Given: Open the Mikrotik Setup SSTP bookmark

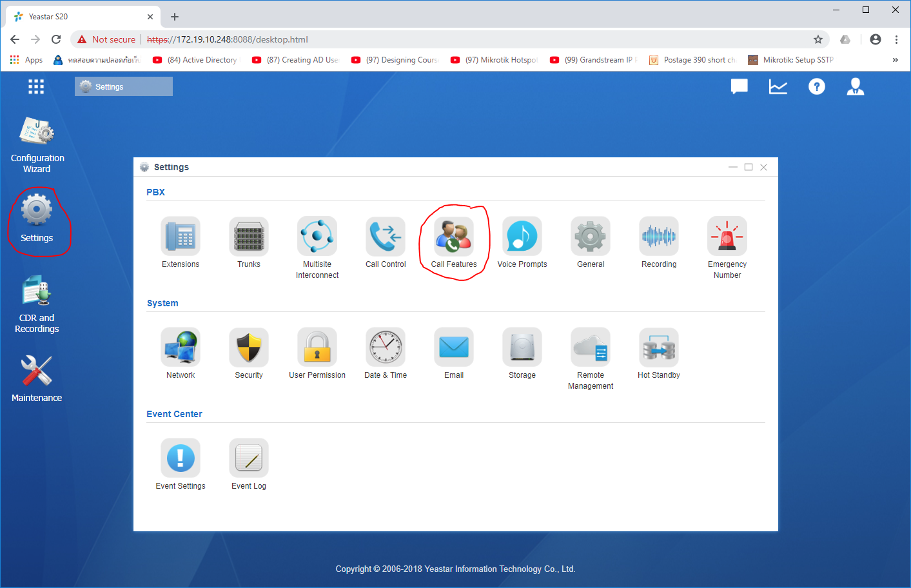Looking at the screenshot, I should click(x=790, y=60).
